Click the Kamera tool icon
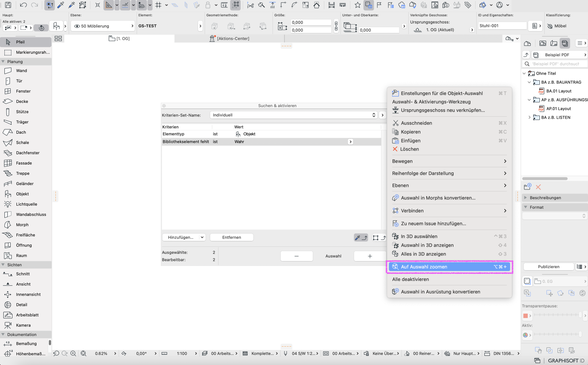 (x=8, y=325)
